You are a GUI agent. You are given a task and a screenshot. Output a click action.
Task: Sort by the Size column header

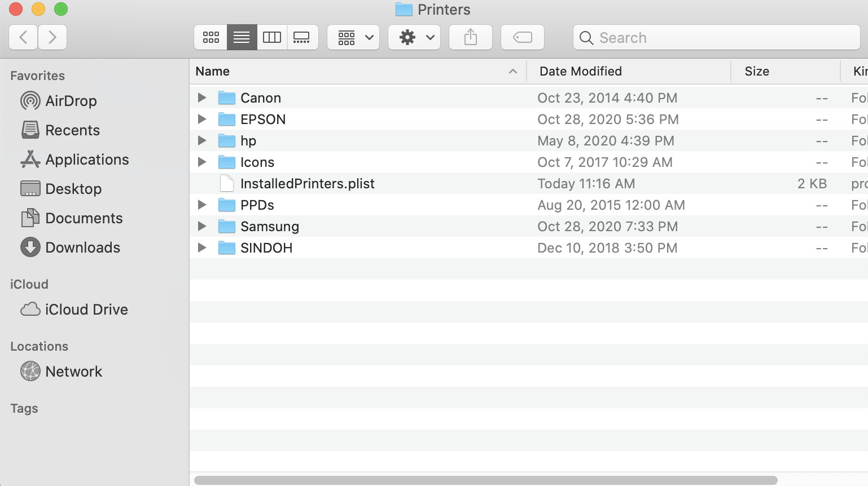click(x=786, y=71)
